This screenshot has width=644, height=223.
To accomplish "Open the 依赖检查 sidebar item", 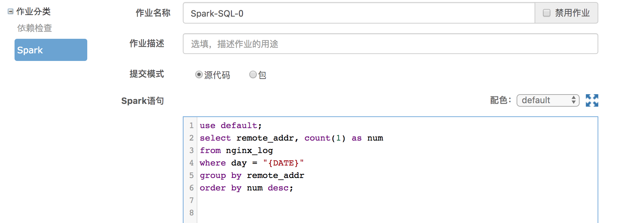I will point(35,28).
